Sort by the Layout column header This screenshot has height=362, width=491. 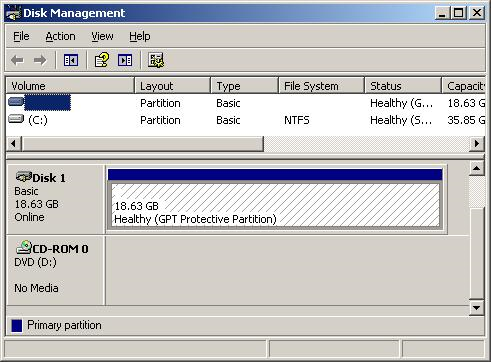tap(172, 86)
